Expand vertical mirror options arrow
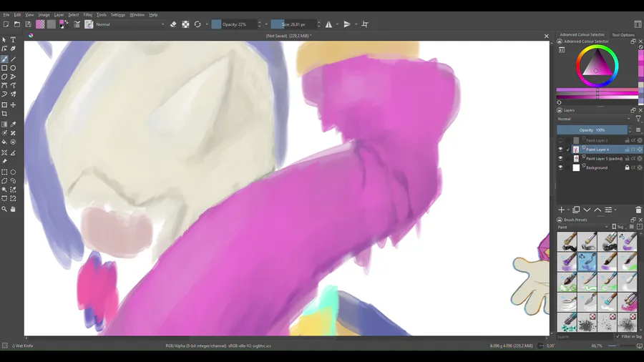 click(x=356, y=24)
